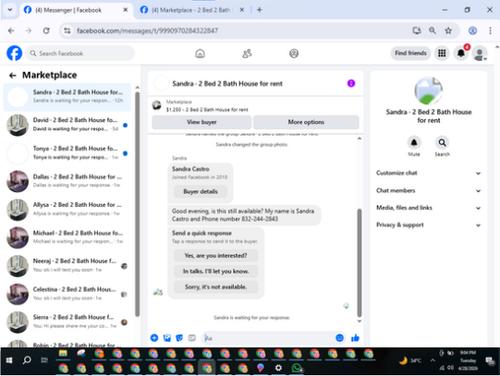Open Chrome three-dot menu
Viewport: 500px width, 376px height.
click(x=490, y=31)
